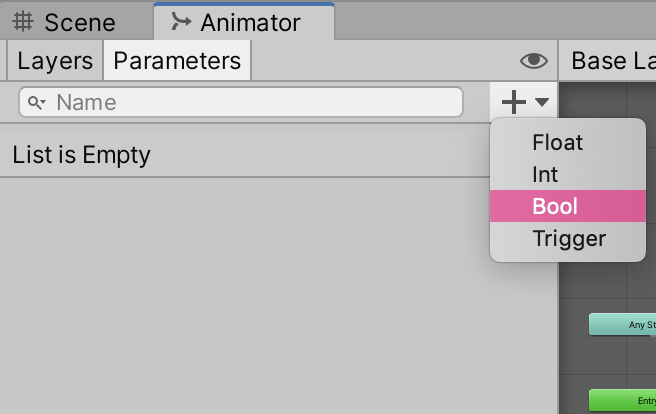Add a Trigger parameter from the menu

coord(569,238)
